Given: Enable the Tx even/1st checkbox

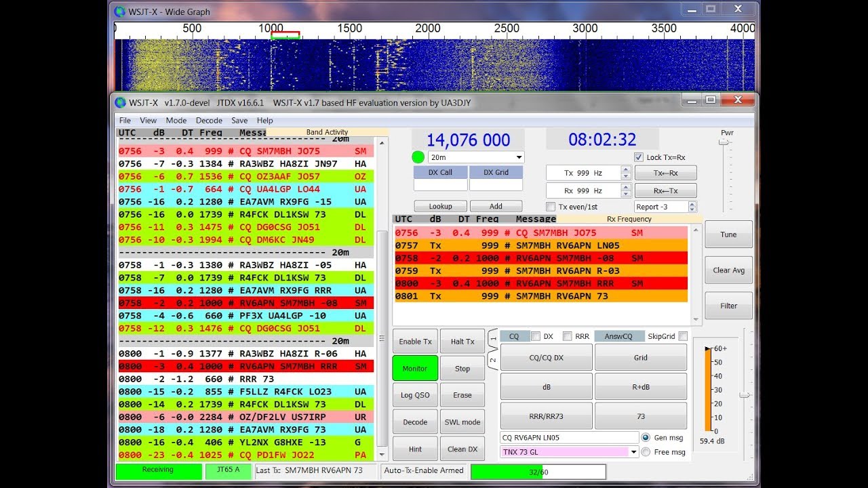Looking at the screenshot, I should [551, 207].
